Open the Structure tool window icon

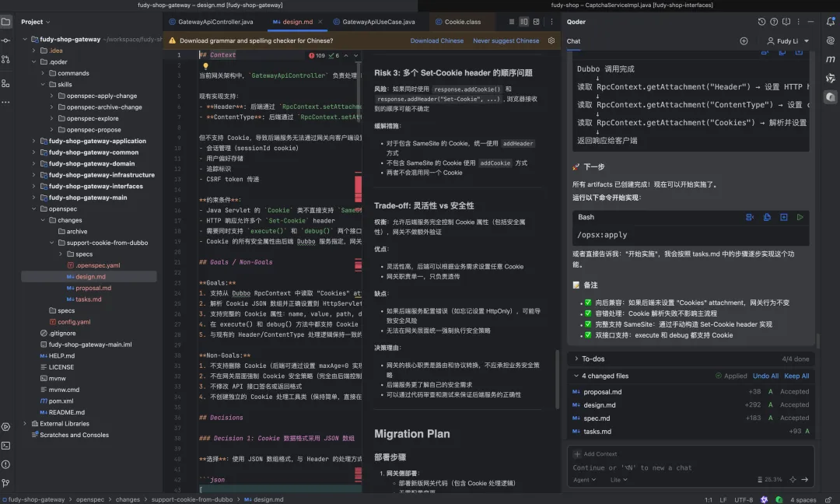(6, 83)
